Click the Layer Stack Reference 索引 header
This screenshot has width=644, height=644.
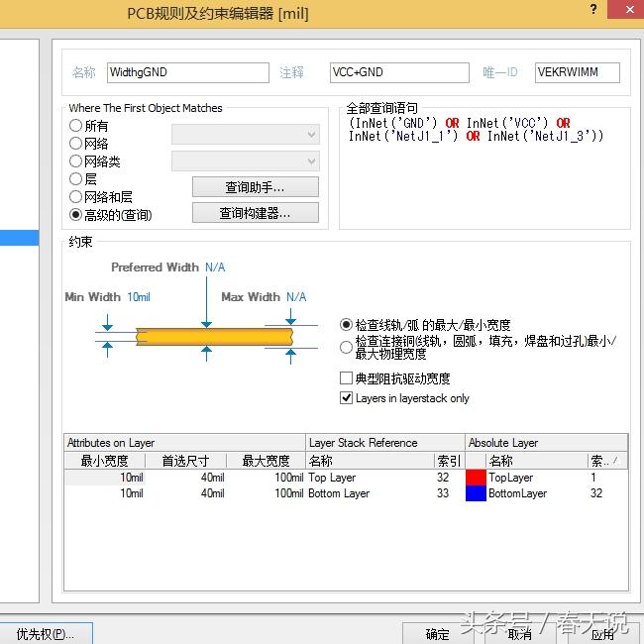click(x=449, y=461)
